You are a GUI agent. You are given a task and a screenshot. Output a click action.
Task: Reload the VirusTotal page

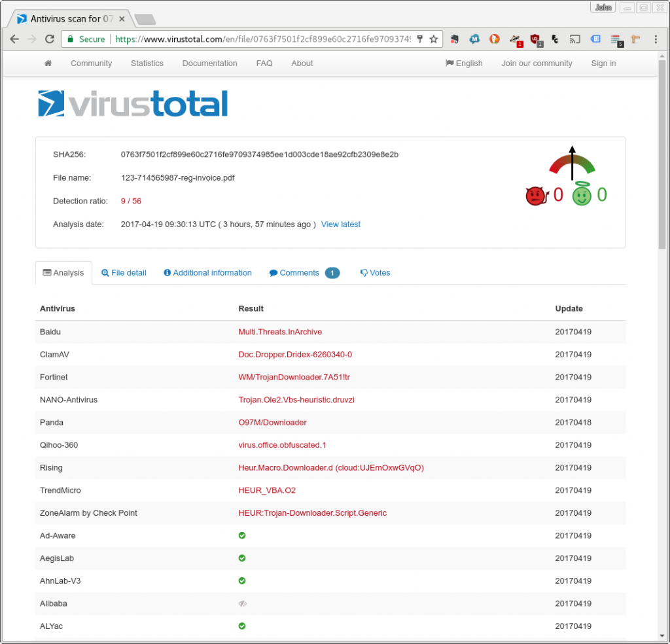tap(50, 39)
